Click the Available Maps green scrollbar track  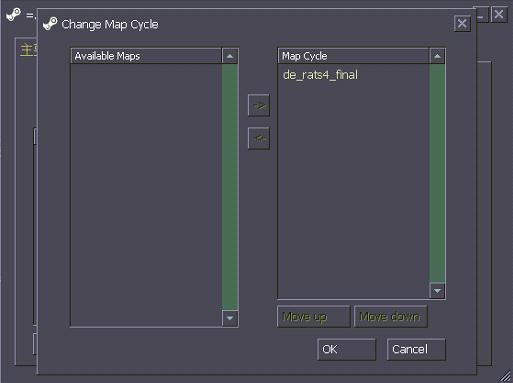[x=230, y=187]
